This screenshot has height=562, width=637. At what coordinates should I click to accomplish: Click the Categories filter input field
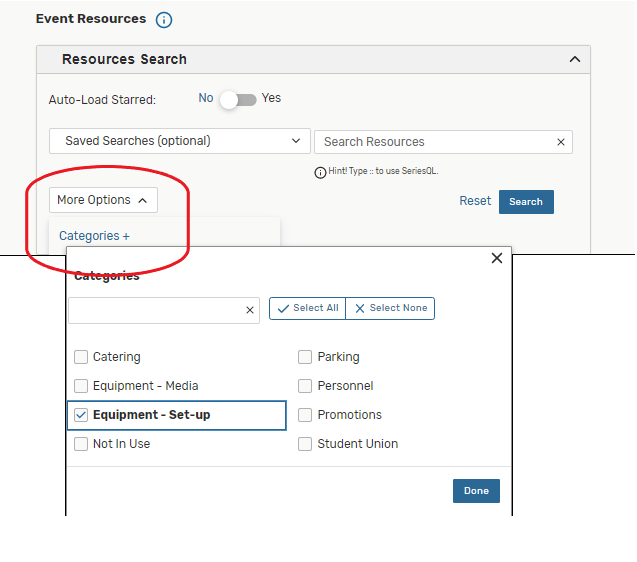[155, 310]
